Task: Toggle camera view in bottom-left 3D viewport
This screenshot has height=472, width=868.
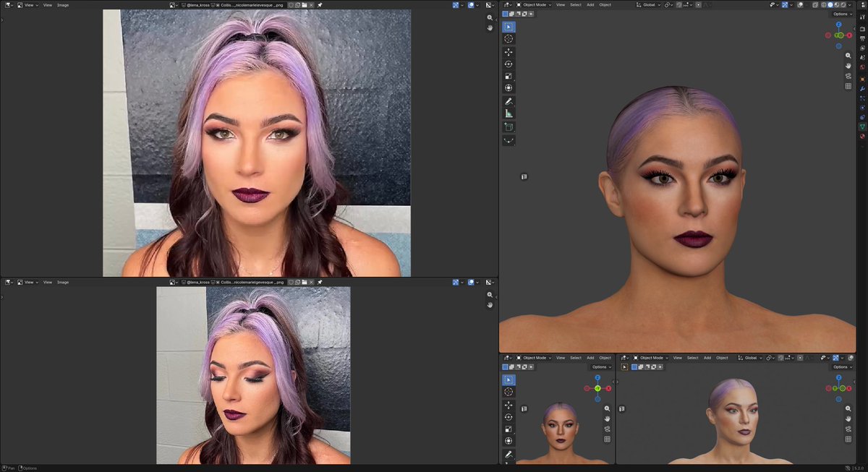Action: pyautogui.click(x=607, y=429)
